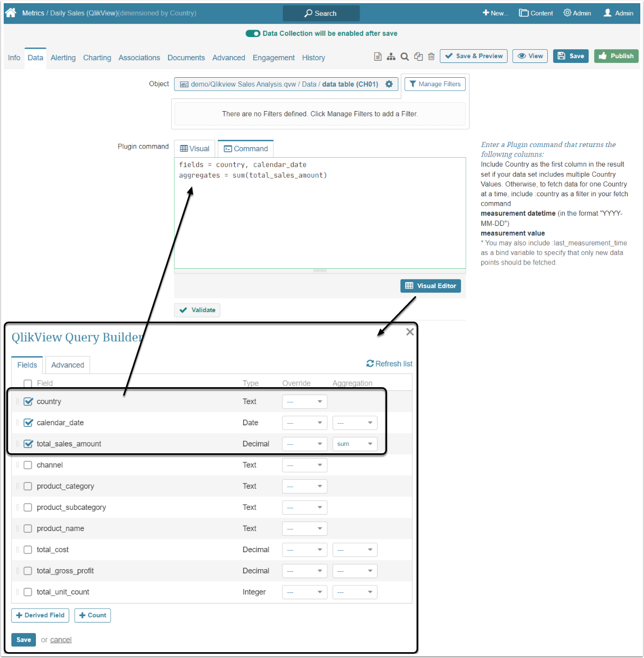Check the total_gross_profit field checkbox
Viewport: 644px width, 658px height.
[x=28, y=571]
